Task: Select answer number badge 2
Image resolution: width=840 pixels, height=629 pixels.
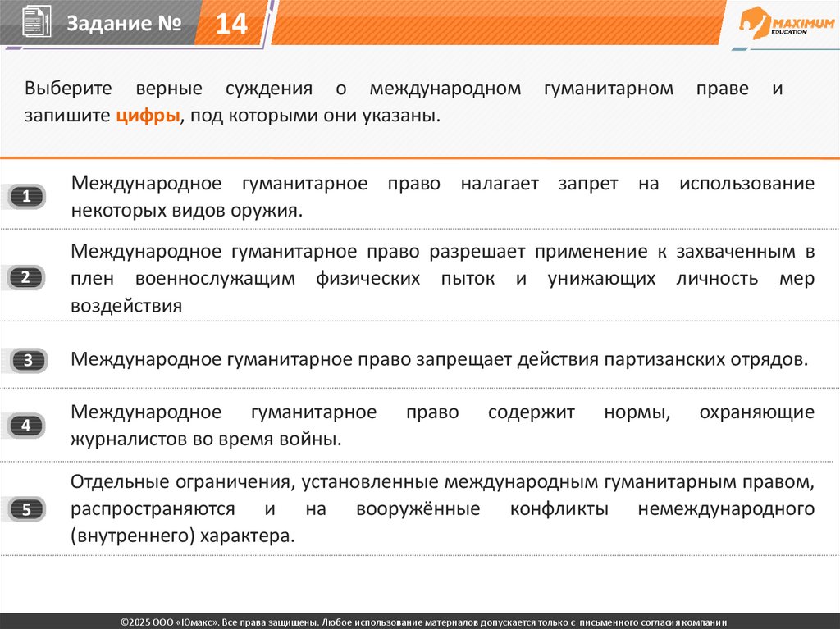Action: click(26, 277)
